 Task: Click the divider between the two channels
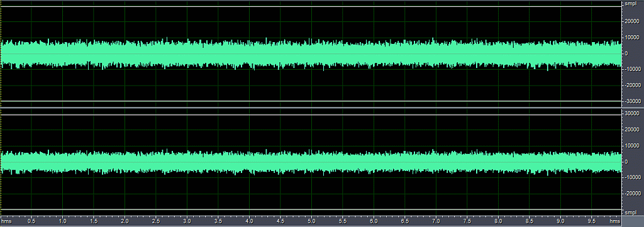point(311,108)
